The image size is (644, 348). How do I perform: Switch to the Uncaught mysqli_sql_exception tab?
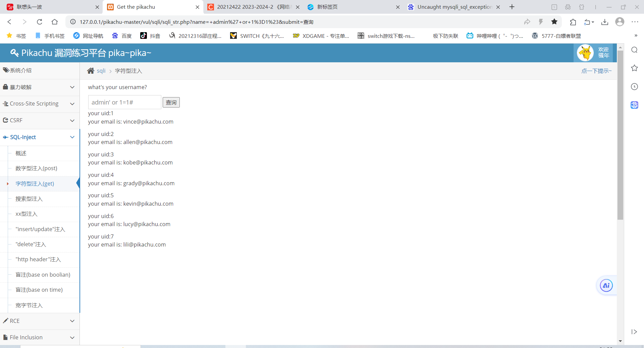pos(454,7)
